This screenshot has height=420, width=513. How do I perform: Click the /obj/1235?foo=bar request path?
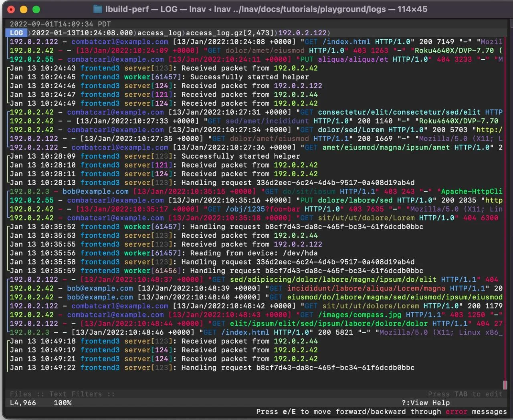click(263, 209)
